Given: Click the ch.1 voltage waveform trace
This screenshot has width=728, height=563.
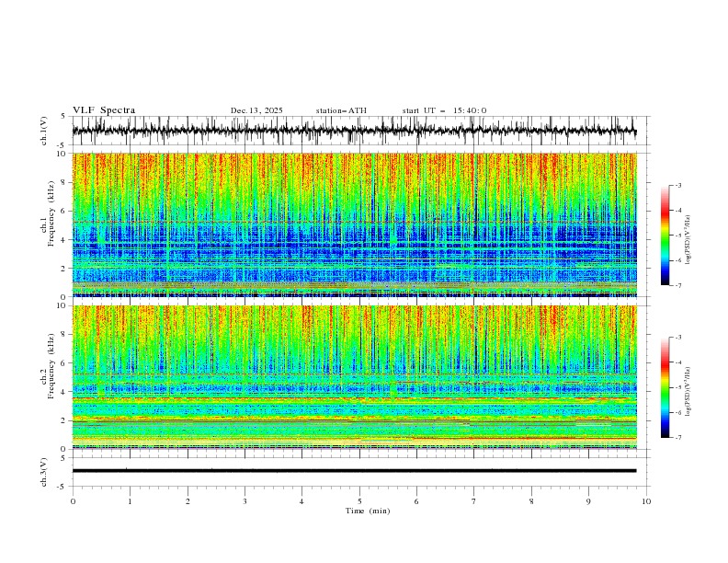Looking at the screenshot, I should click(x=354, y=131).
